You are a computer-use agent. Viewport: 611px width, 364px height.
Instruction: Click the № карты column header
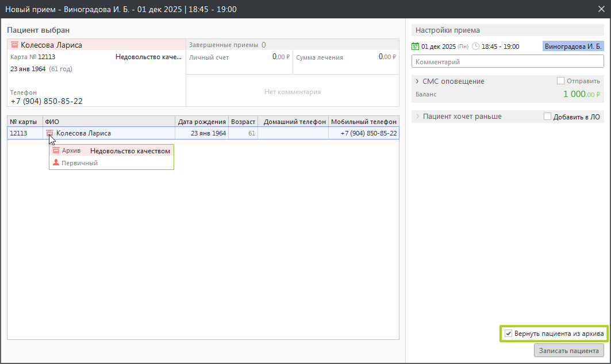[24, 122]
